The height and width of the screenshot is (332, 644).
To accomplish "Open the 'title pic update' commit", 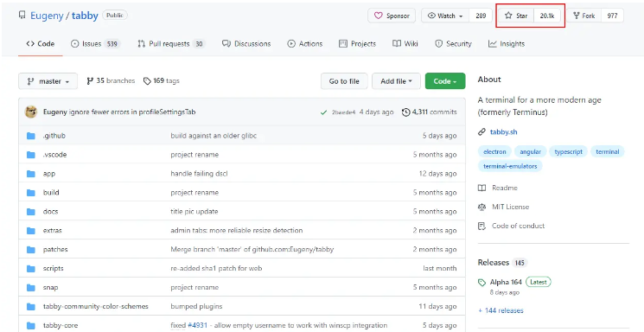I will (x=194, y=211).
